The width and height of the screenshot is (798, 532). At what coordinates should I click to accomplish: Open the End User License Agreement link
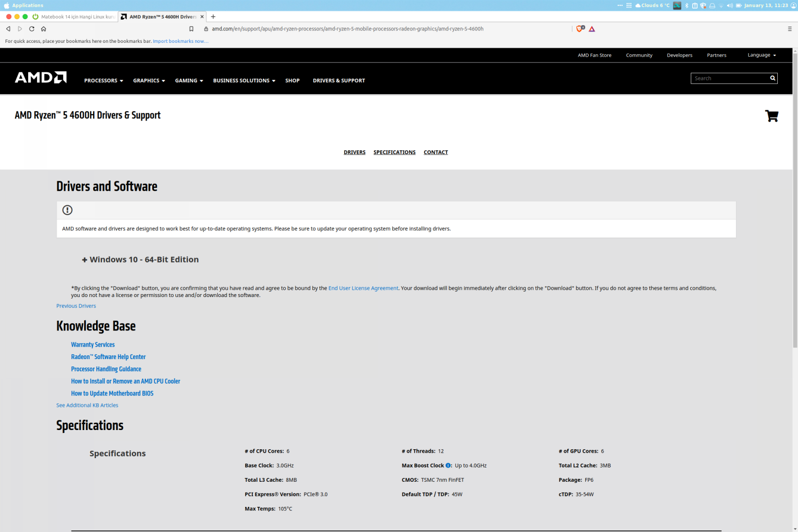coord(364,289)
